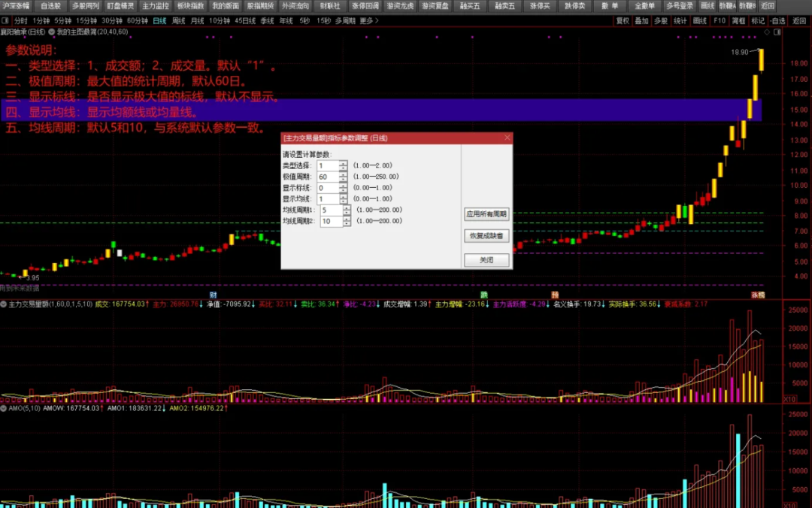The width and height of the screenshot is (812, 508).
Task: Open the 多股同列 view
Action: (86, 6)
